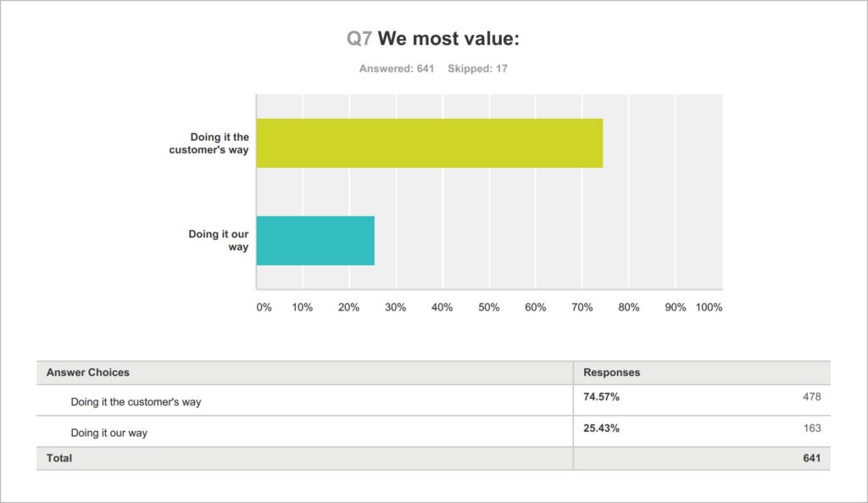Click the 'Answered: 641' text

click(397, 69)
